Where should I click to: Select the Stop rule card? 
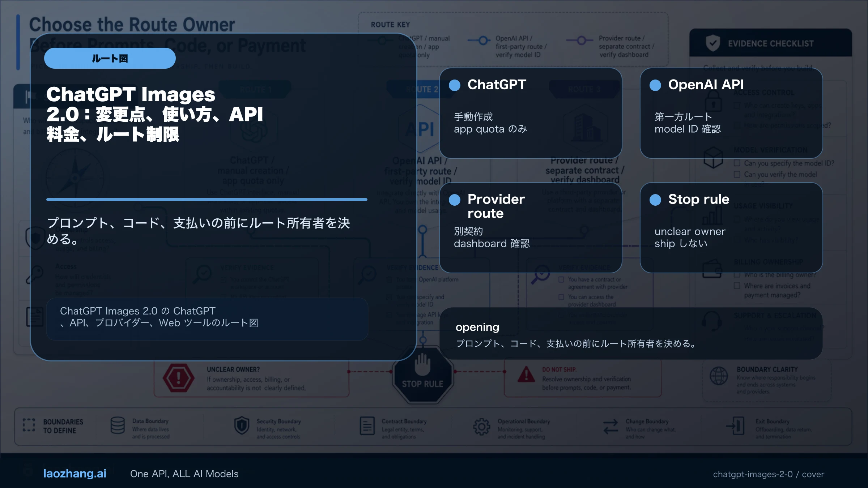pos(731,227)
